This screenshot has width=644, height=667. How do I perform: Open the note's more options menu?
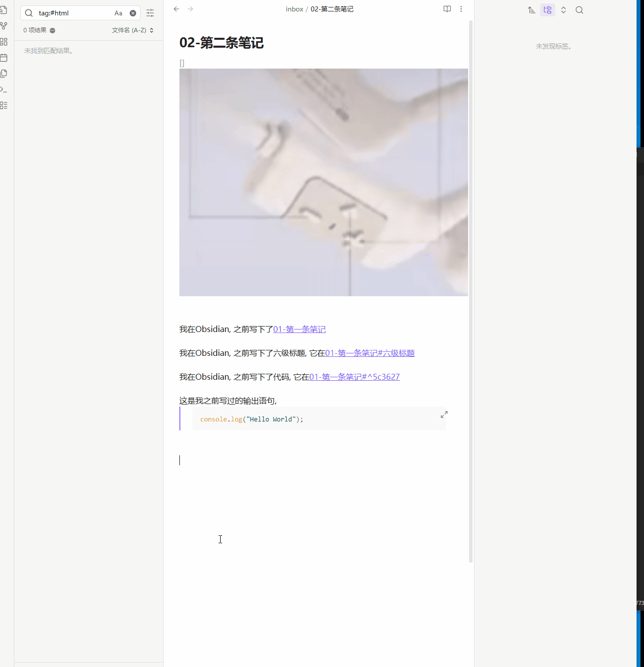pos(461,9)
